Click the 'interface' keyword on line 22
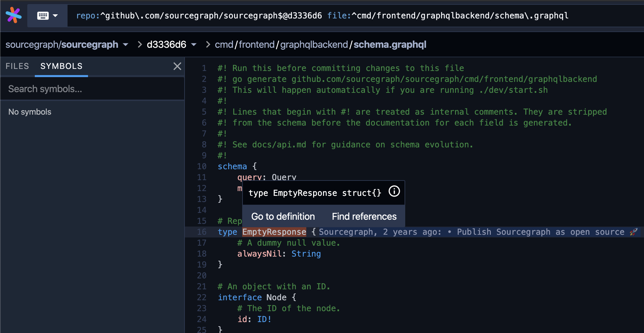644x333 pixels. (x=240, y=298)
